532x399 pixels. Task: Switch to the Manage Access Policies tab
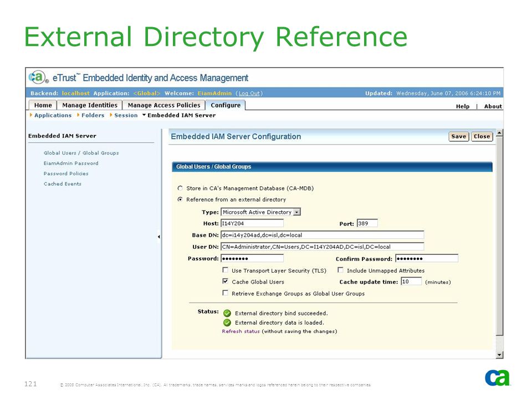pyautogui.click(x=164, y=105)
